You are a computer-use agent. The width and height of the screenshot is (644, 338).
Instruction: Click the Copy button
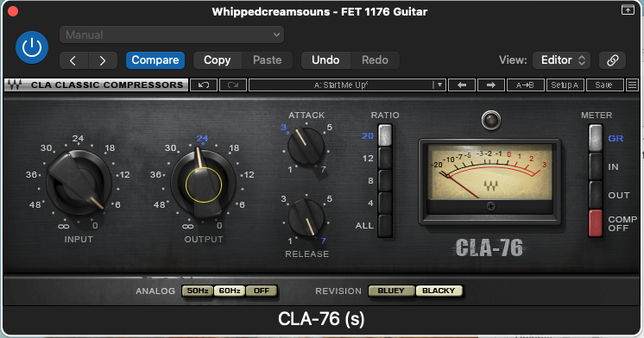point(218,60)
